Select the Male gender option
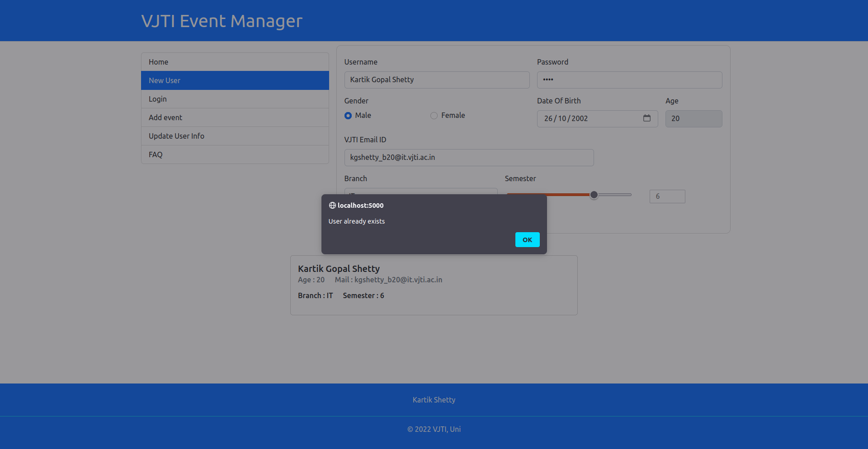Viewport: 868px width, 449px height. [x=348, y=116]
